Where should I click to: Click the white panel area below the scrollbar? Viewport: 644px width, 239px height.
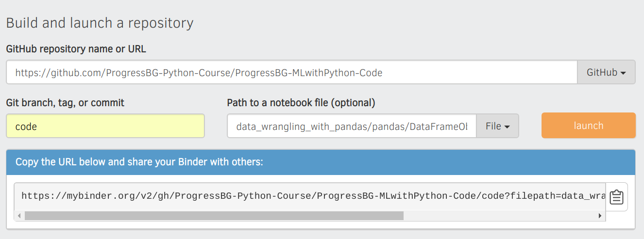tap(321, 225)
